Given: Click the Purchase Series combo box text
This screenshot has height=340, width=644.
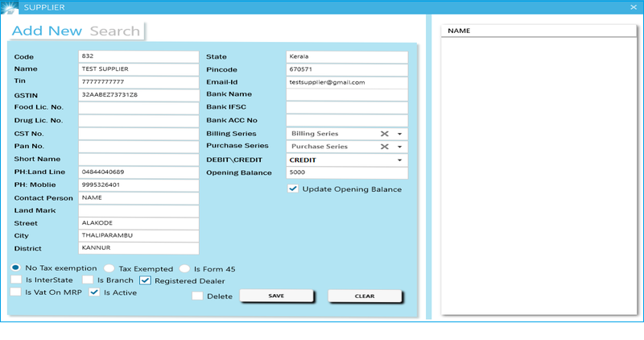Looking at the screenshot, I should pyautogui.click(x=320, y=147).
